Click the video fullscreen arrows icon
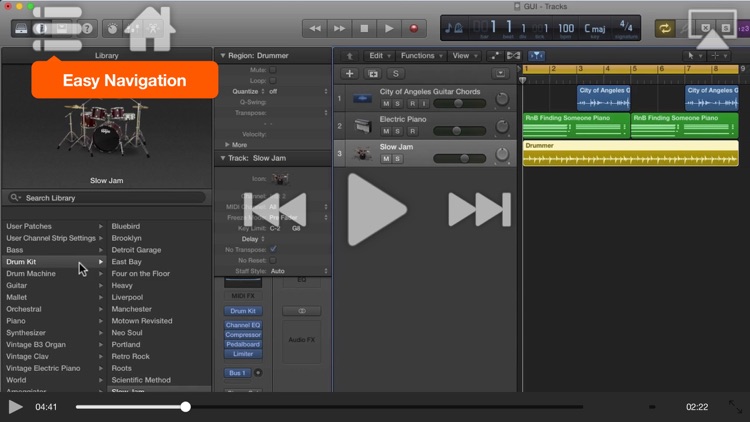 [735, 407]
